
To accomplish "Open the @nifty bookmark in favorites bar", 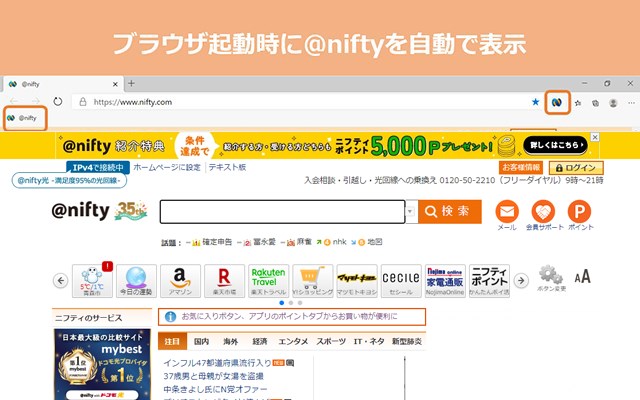I will pos(22,118).
